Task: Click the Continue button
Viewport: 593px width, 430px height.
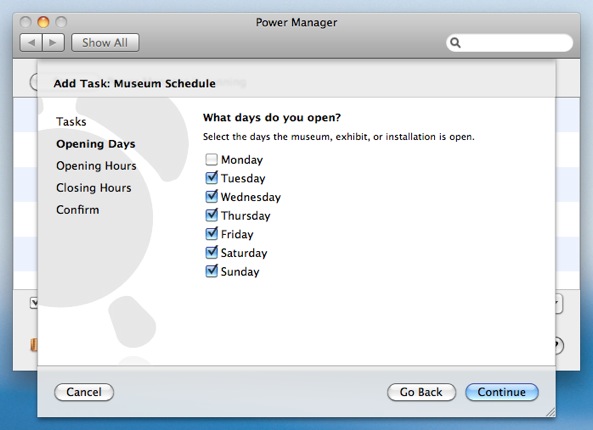Action: pyautogui.click(x=501, y=392)
